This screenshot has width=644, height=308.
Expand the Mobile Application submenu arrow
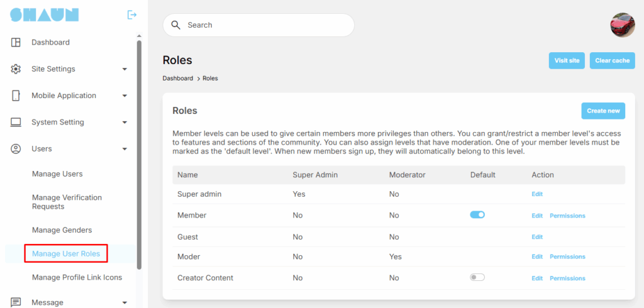point(125,96)
